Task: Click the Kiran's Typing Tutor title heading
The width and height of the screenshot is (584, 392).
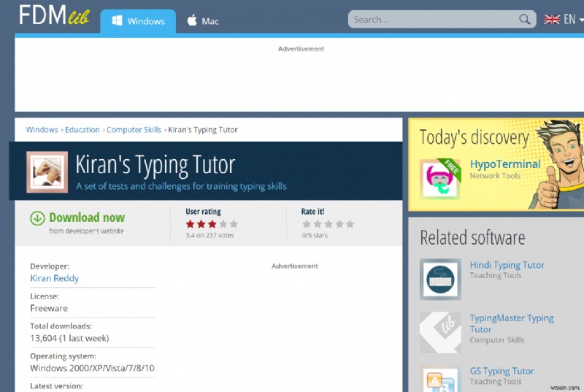Action: coord(155,164)
